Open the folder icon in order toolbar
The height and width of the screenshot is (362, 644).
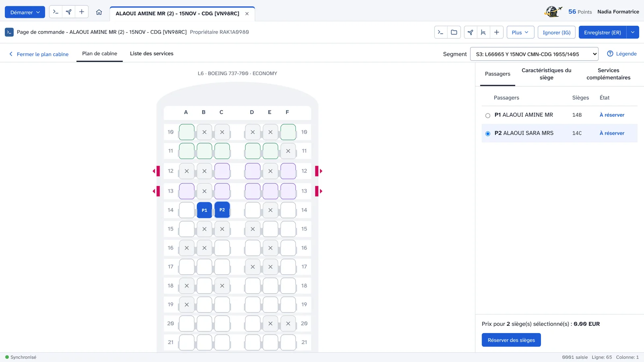pyautogui.click(x=454, y=32)
